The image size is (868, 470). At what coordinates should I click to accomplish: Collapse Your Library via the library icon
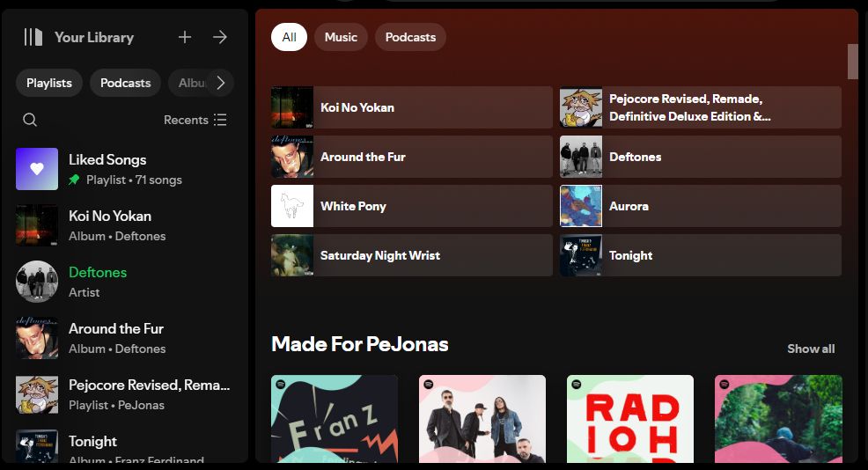click(x=33, y=37)
